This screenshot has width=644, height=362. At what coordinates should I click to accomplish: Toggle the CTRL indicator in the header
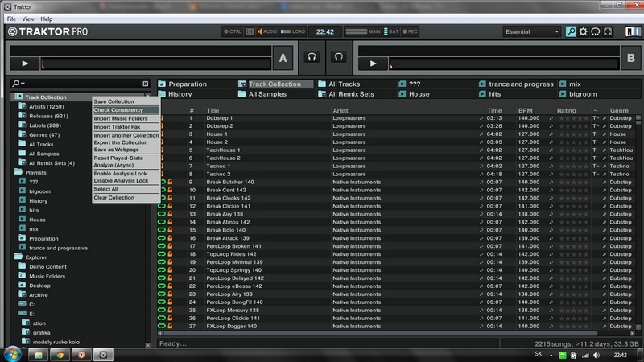(233, 32)
